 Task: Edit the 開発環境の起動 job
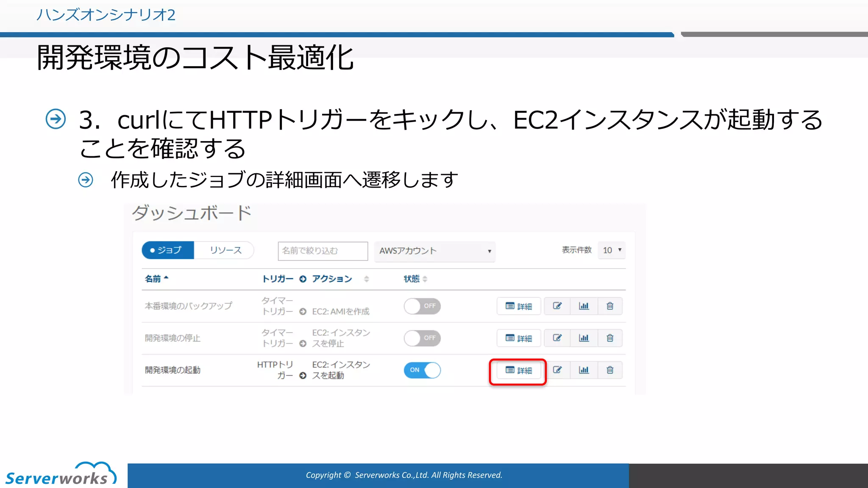(557, 370)
